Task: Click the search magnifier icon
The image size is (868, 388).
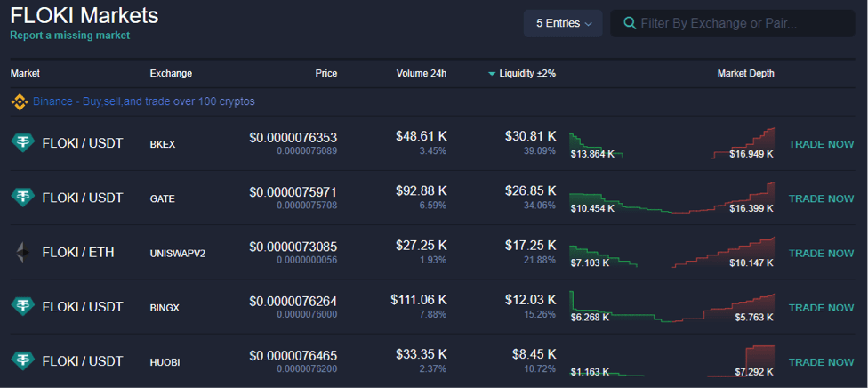Action: pyautogui.click(x=630, y=23)
